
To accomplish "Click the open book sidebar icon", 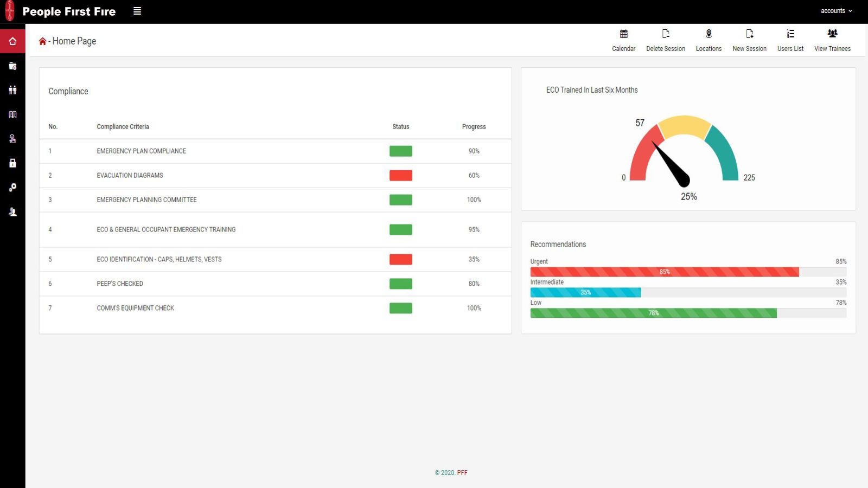I will point(12,114).
